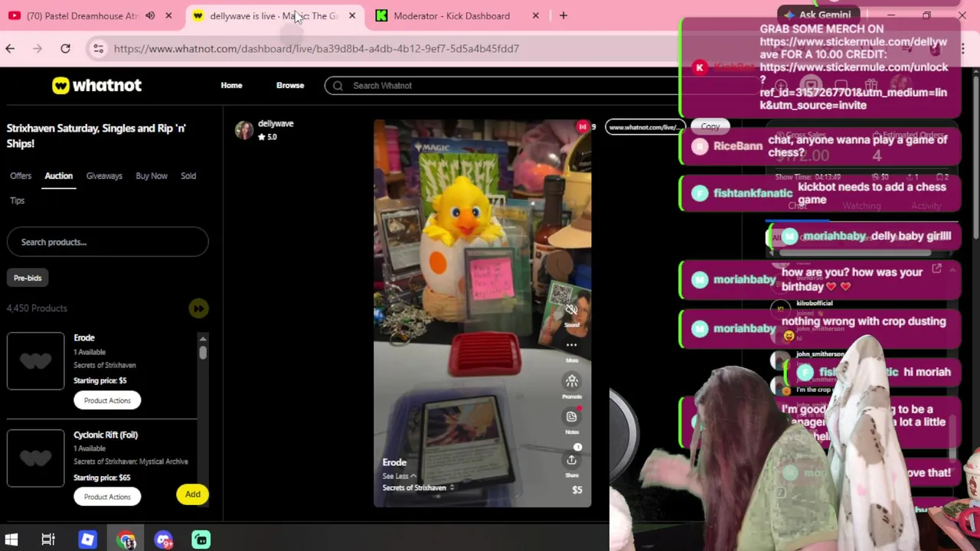The height and width of the screenshot is (551, 980).
Task: Click the yellow Add button
Action: click(x=193, y=494)
